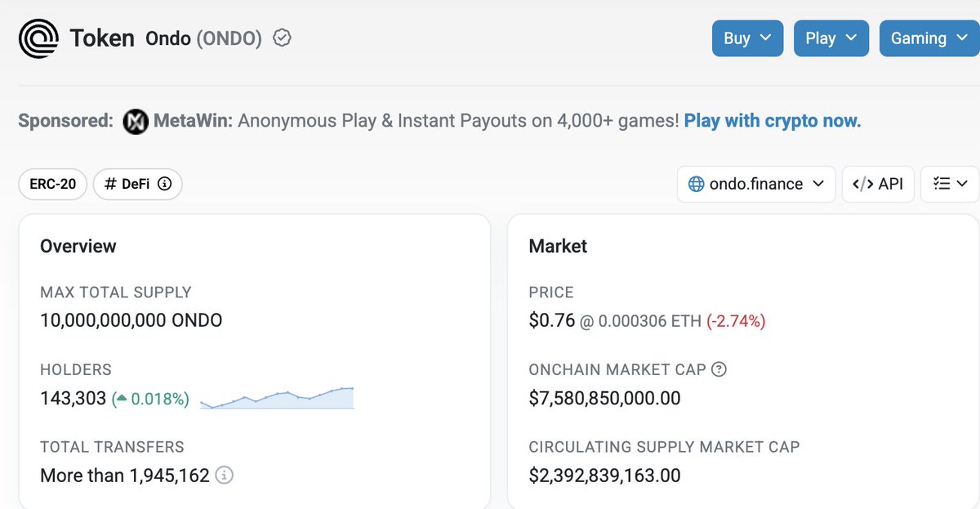Click the Onchain Market Cap help icon

(x=719, y=369)
